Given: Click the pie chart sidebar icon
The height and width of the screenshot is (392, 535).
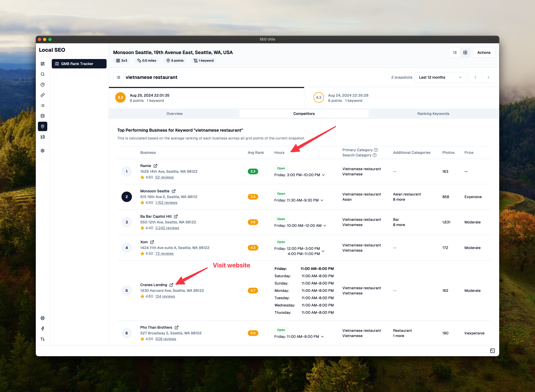Looking at the screenshot, I should coord(42,85).
